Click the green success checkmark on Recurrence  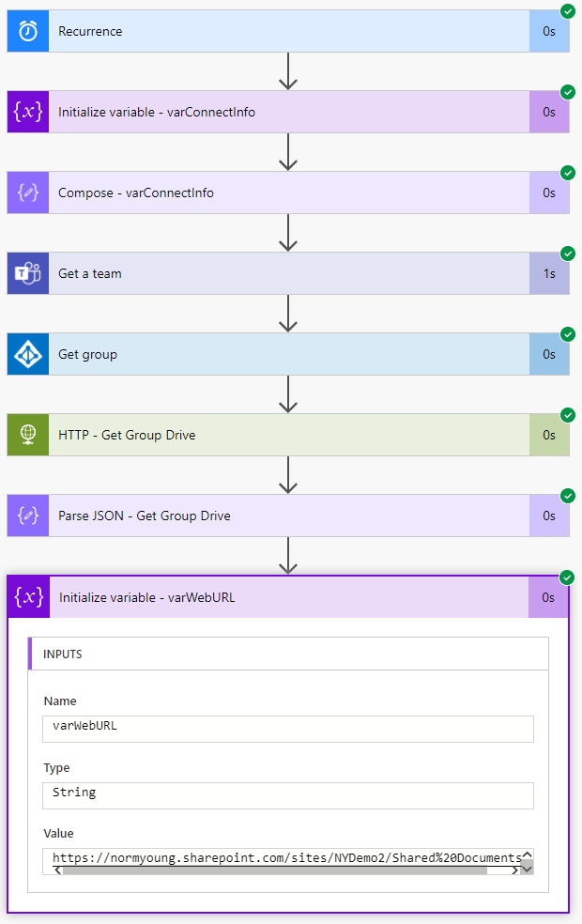[567, 11]
